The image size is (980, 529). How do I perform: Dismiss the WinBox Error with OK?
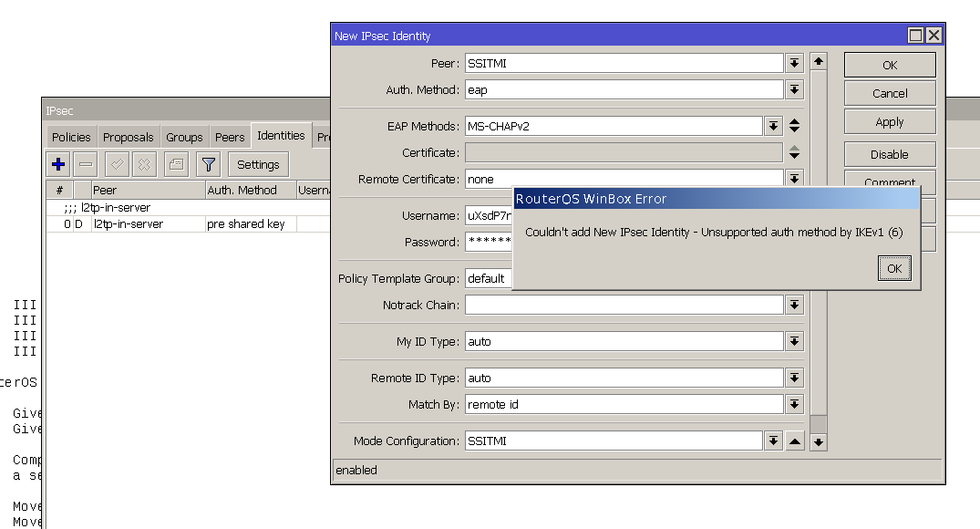pyautogui.click(x=894, y=268)
